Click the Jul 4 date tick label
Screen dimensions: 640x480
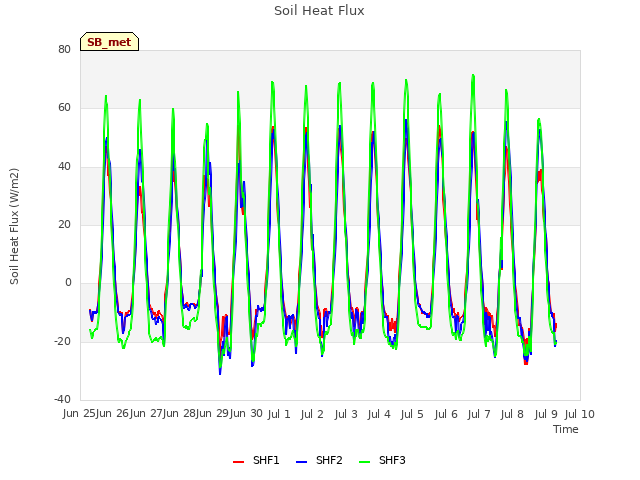[379, 414]
